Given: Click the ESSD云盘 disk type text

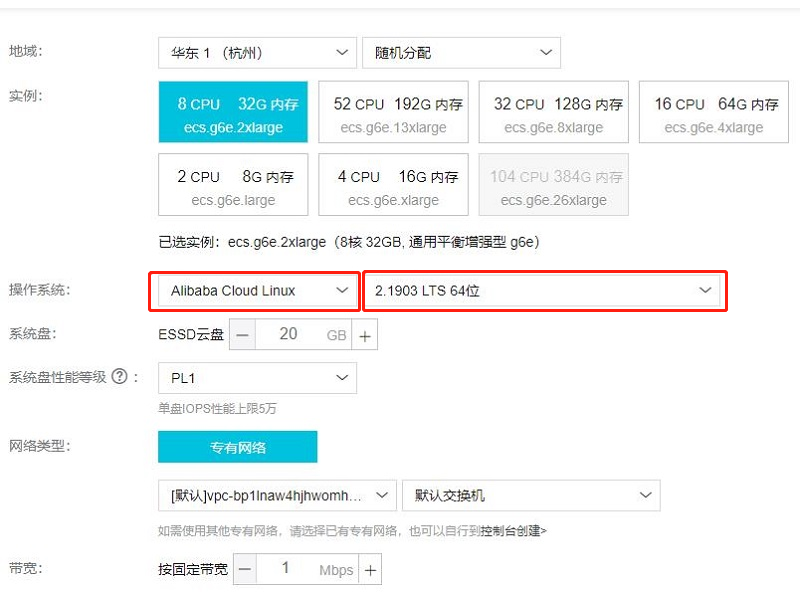Looking at the screenshot, I should point(191,335).
